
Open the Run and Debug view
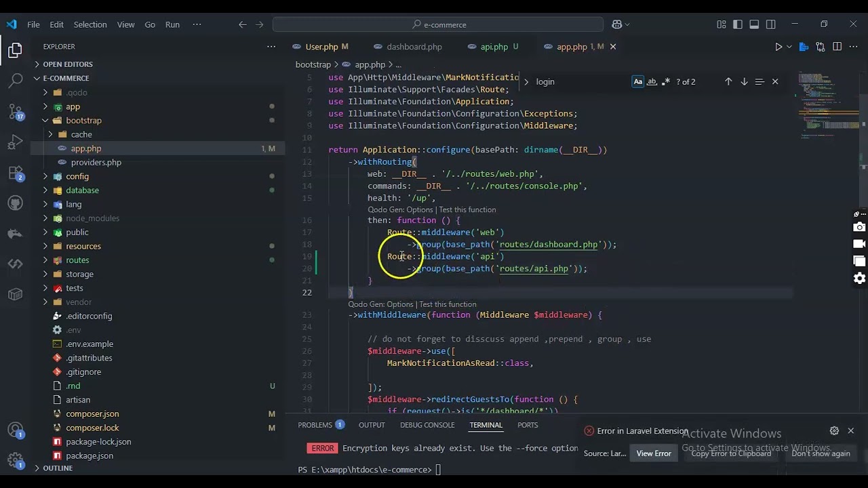point(15,142)
